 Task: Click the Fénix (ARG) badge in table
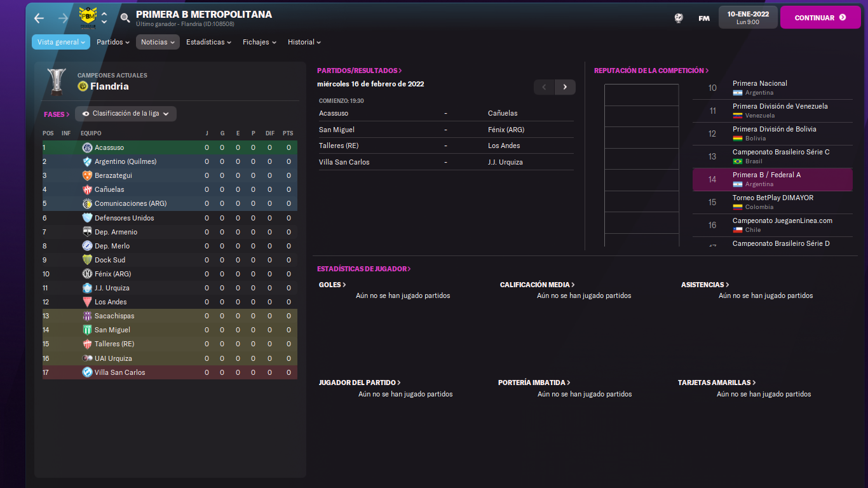(x=87, y=274)
